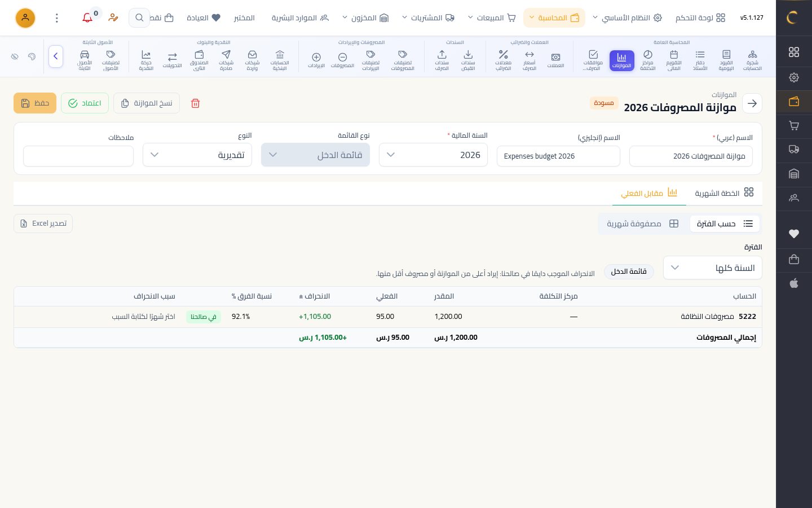Open the fiscal year 2026 dropdown
This screenshot has width=812, height=508.
[433, 155]
